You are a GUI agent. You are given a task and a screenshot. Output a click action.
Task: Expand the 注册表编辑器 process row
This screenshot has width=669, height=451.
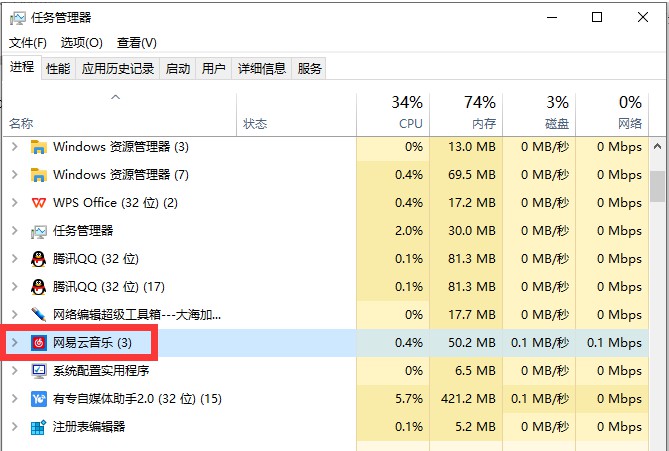(15, 427)
